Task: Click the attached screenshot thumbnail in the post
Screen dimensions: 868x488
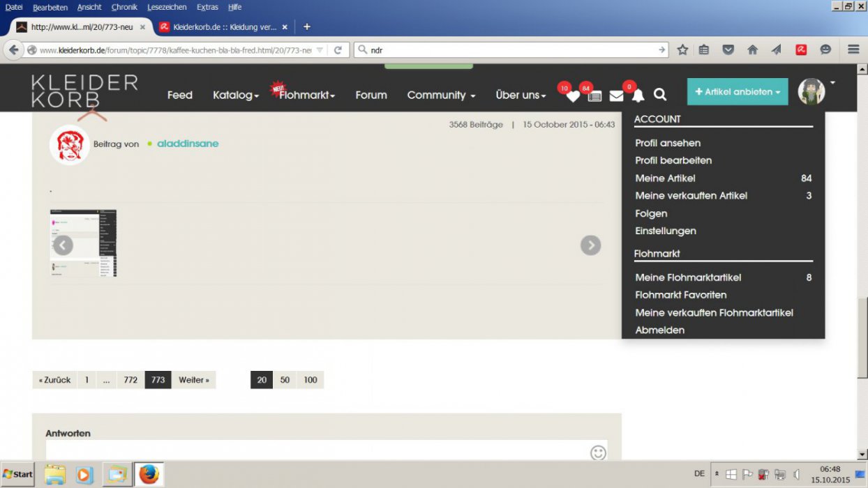Action: tap(84, 243)
